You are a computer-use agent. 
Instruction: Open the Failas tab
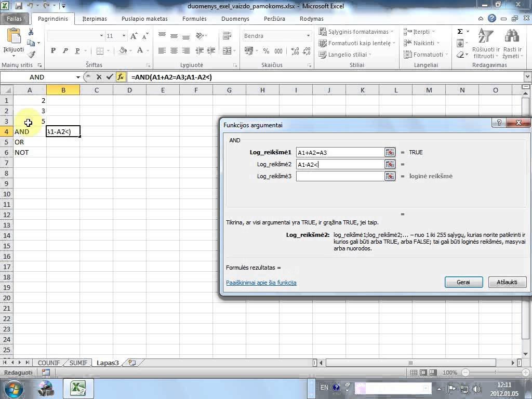tap(14, 19)
